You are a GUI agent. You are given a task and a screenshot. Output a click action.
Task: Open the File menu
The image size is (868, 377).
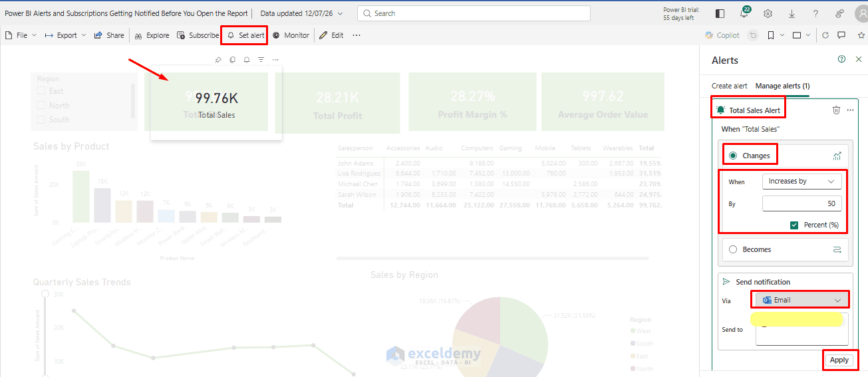(x=20, y=35)
